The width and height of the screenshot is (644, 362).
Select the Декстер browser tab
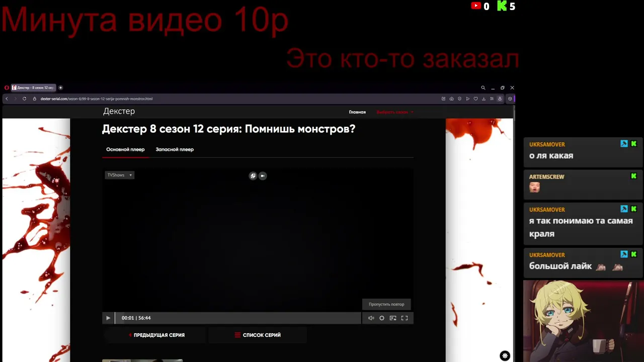(x=33, y=87)
